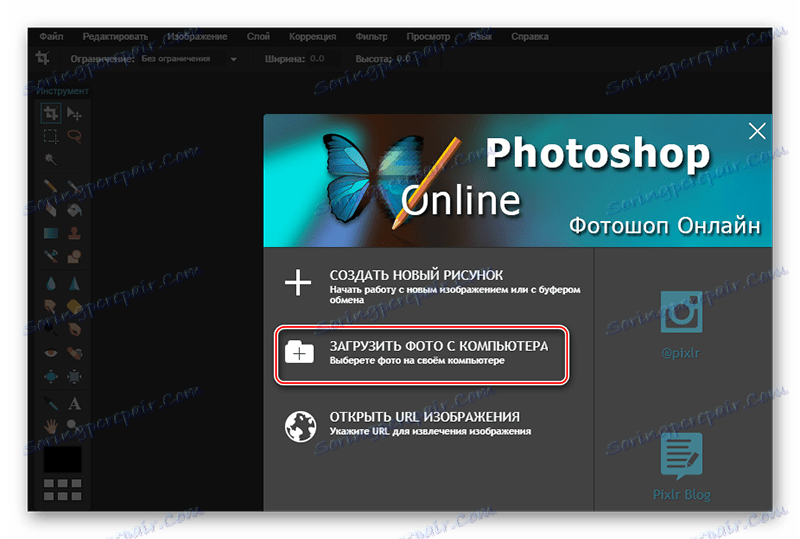Image resolution: width=800 pixels, height=539 pixels.
Task: Select the Hand pan tool
Action: coord(51,425)
